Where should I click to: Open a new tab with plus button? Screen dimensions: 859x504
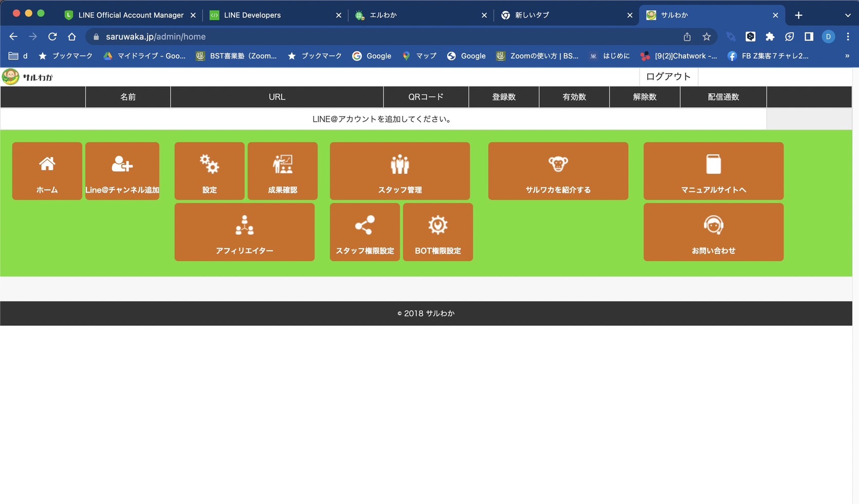click(x=798, y=15)
